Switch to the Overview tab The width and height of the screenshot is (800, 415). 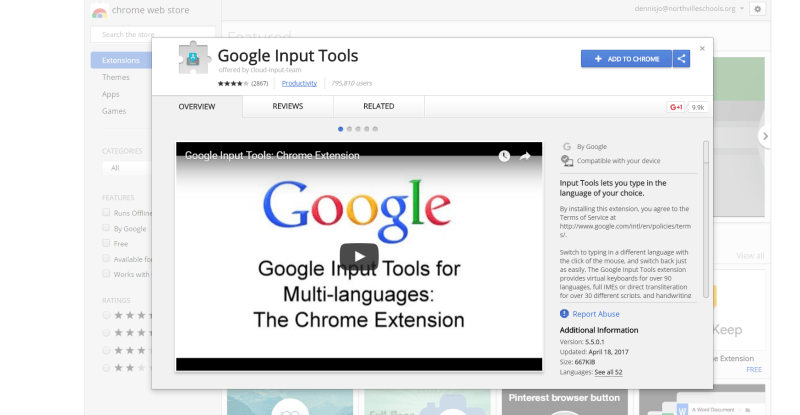pyautogui.click(x=197, y=107)
